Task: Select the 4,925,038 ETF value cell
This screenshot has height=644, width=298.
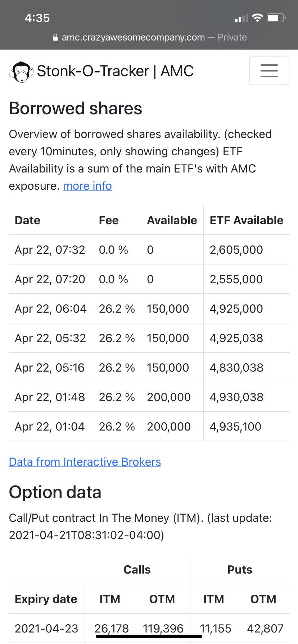Action: 236,338
